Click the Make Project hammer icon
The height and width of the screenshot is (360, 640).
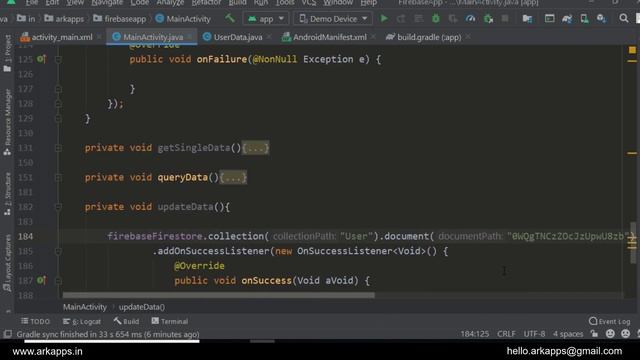(230, 18)
